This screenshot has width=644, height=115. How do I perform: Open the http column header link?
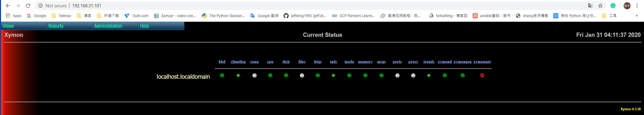(318, 62)
